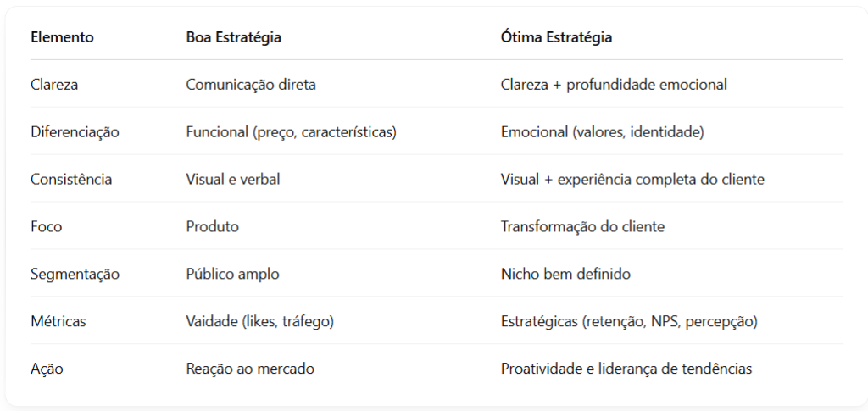Click the Visual e verbal cell
Screen dimensions: 868x411
233,179
